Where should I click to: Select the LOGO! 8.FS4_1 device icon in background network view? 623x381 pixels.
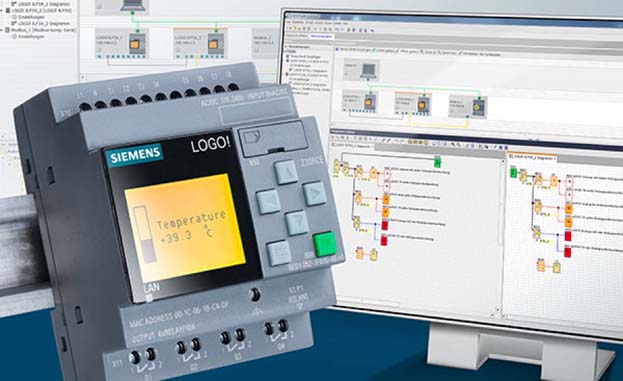click(x=137, y=44)
